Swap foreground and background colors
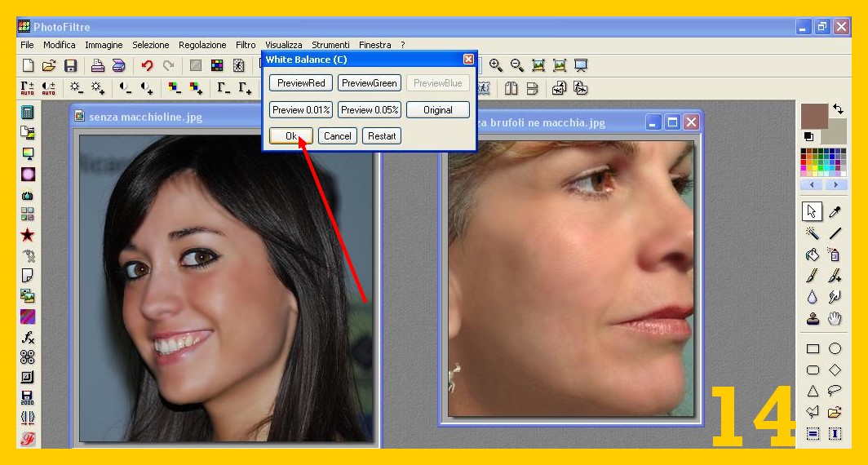 (x=838, y=108)
